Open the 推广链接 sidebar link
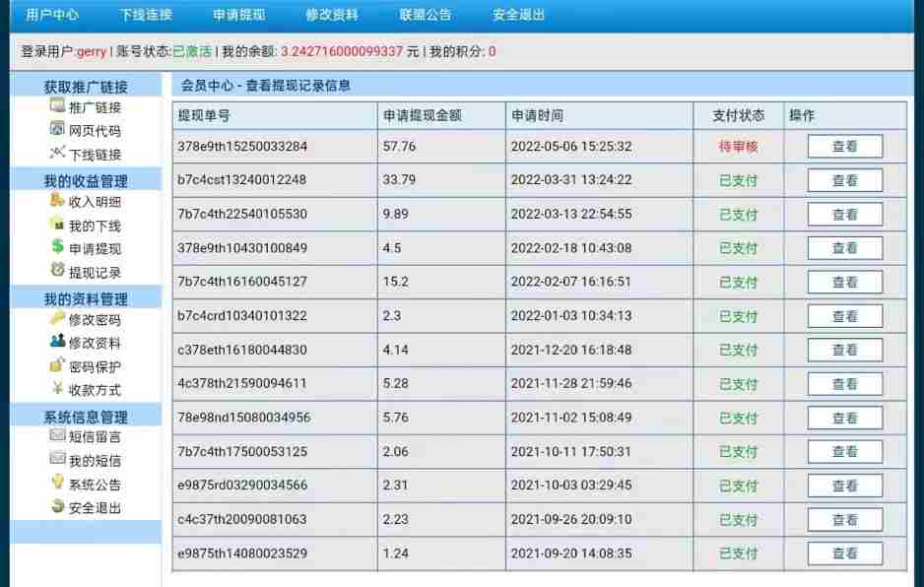Viewport: 924px width, 587px height. point(95,107)
